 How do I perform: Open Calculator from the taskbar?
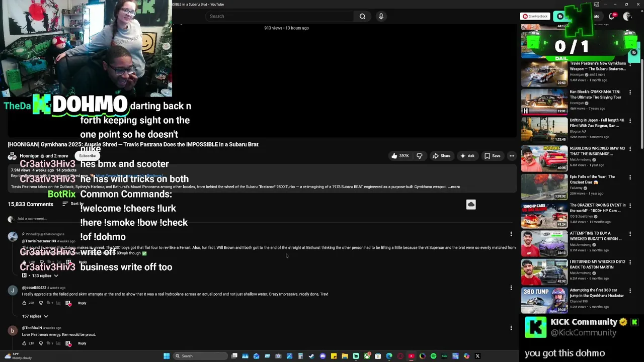pos(300,356)
